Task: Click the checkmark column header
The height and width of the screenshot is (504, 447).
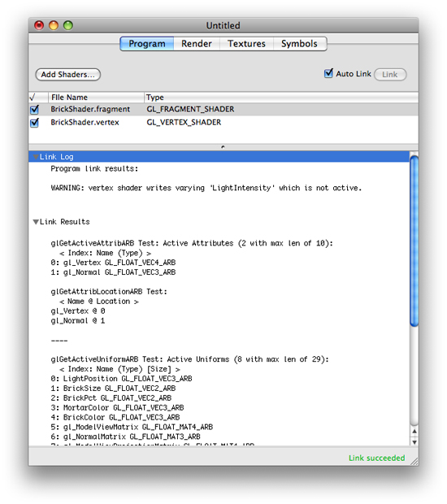Action: click(38, 98)
